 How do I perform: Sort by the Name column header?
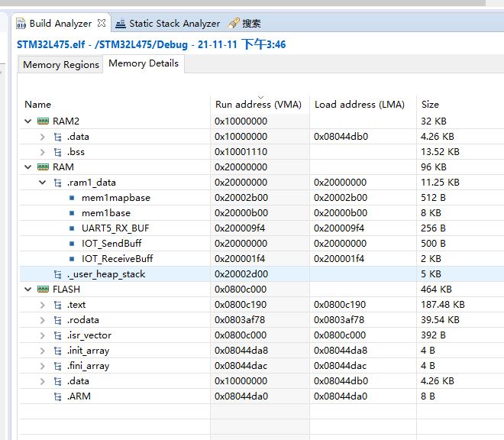115,105
